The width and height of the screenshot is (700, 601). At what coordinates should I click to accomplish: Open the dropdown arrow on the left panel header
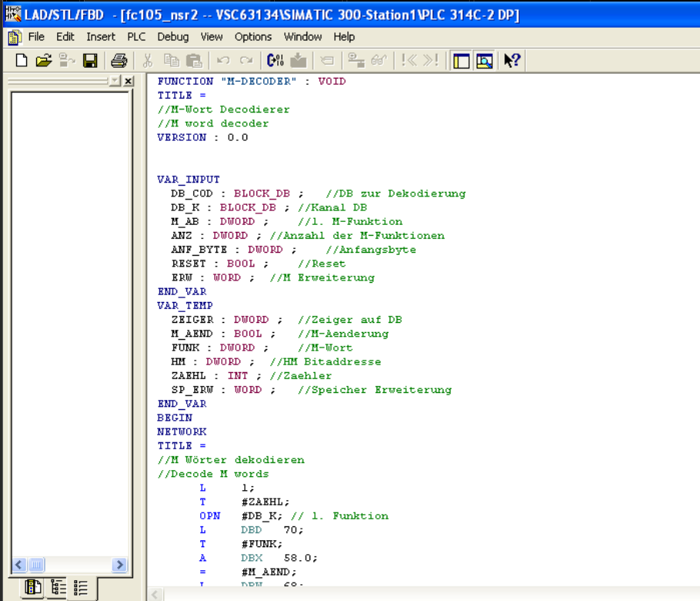click(x=115, y=81)
